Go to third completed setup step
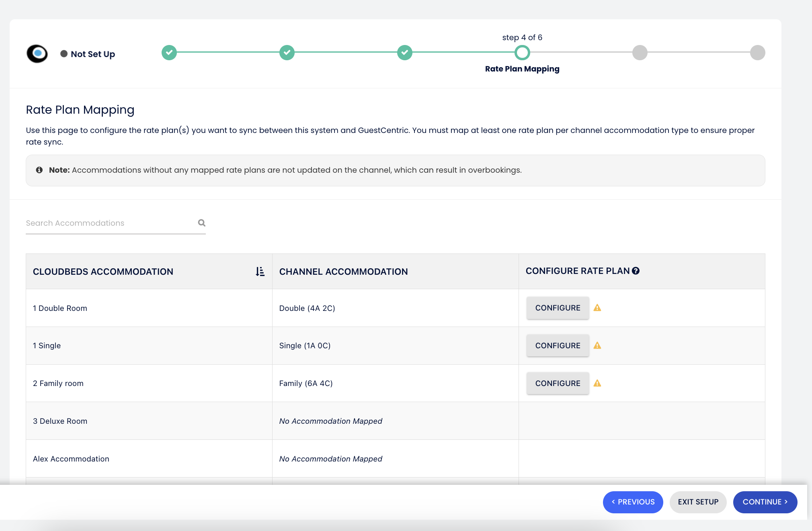812x531 pixels. point(405,53)
